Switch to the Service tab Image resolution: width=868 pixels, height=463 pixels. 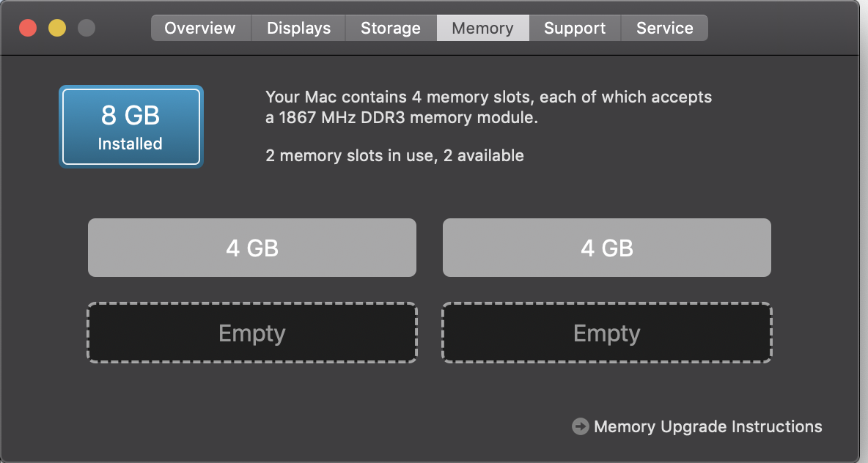tap(665, 29)
